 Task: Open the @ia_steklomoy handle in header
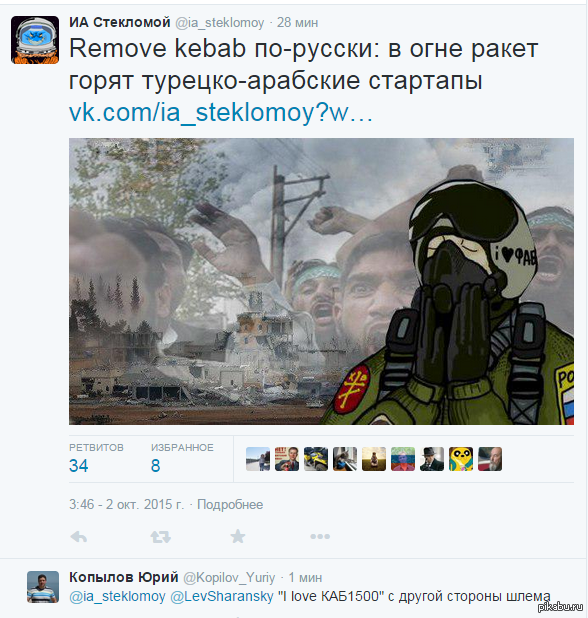[x=220, y=23]
